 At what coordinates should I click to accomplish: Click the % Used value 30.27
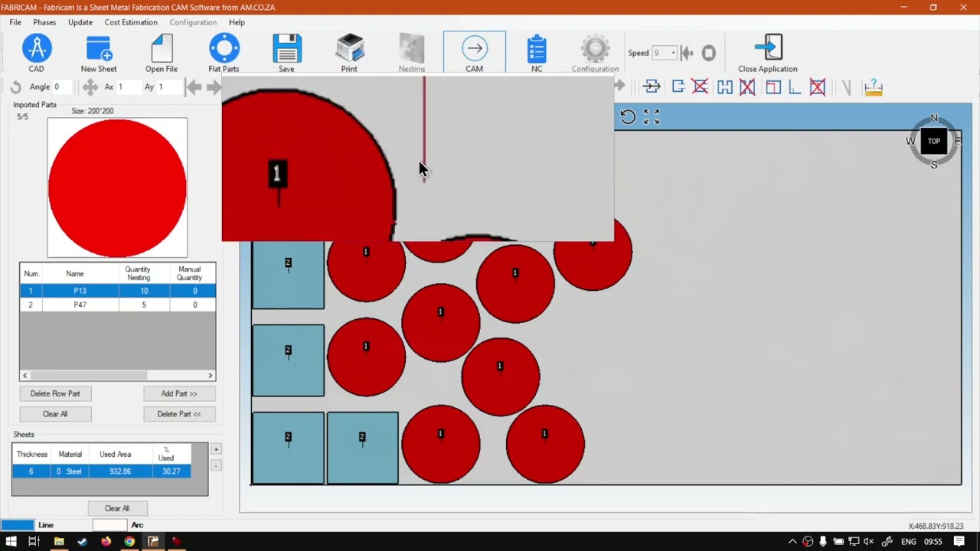tap(171, 471)
